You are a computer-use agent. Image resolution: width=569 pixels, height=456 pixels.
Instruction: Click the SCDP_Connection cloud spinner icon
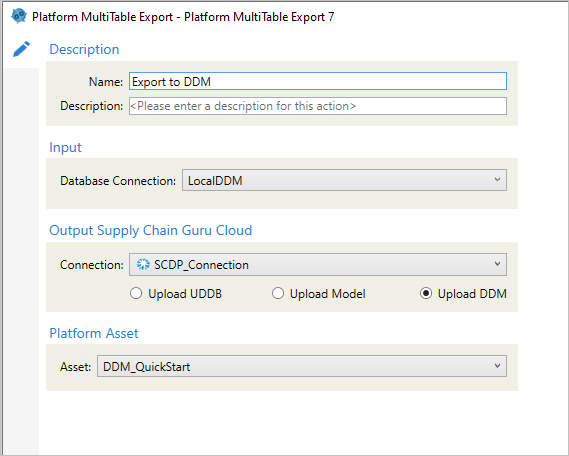(x=143, y=264)
